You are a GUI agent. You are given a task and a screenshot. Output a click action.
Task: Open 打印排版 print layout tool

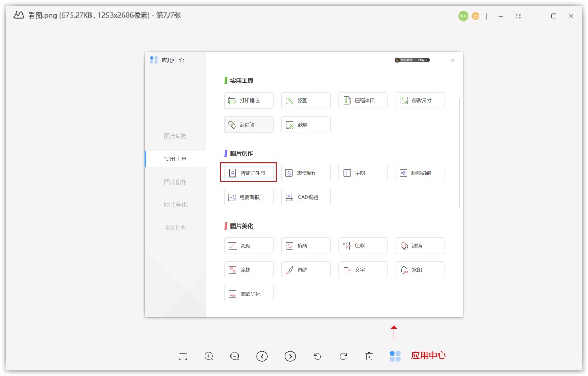(249, 101)
